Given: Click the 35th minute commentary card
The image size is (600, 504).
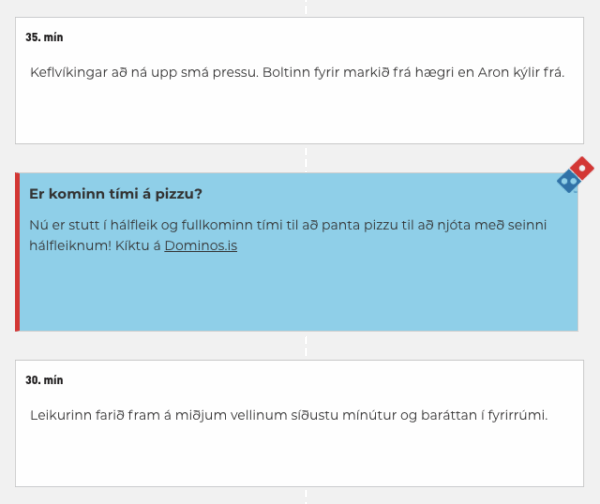Looking at the screenshot, I should click(x=299, y=81).
